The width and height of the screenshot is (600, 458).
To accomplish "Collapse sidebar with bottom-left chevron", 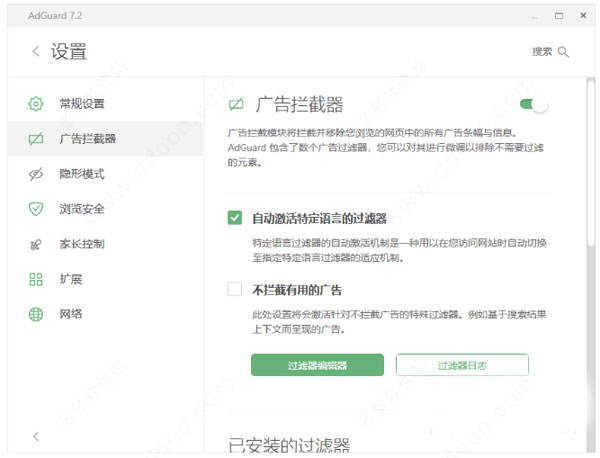I will pos(36,437).
